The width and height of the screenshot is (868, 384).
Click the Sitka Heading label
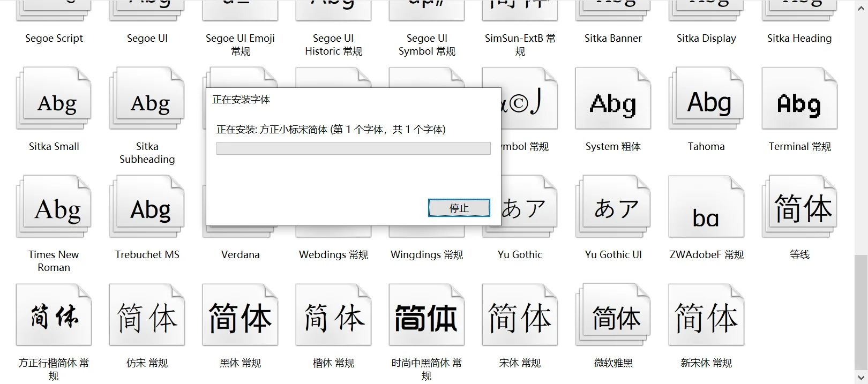tap(799, 39)
